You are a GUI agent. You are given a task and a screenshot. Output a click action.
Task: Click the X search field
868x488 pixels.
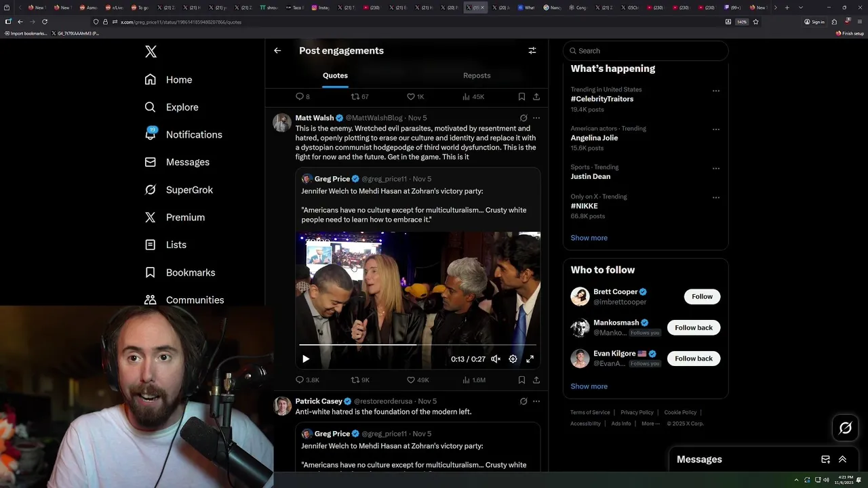click(x=646, y=51)
